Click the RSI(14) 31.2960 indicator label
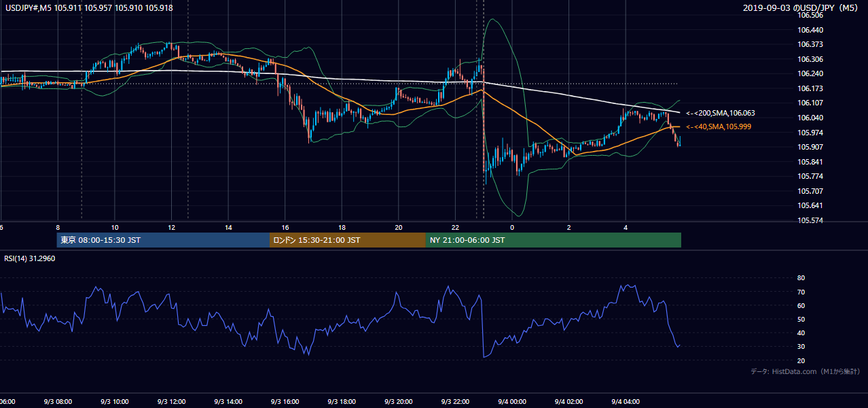The height and width of the screenshot is (408, 868). [x=30, y=258]
